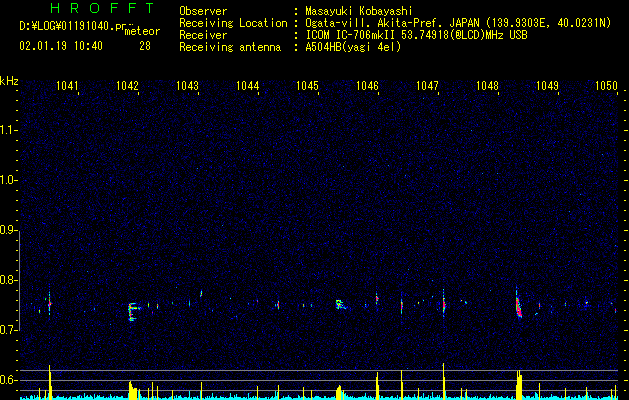Click the 1049 time axis label
The image size is (629, 400).
[548, 86]
